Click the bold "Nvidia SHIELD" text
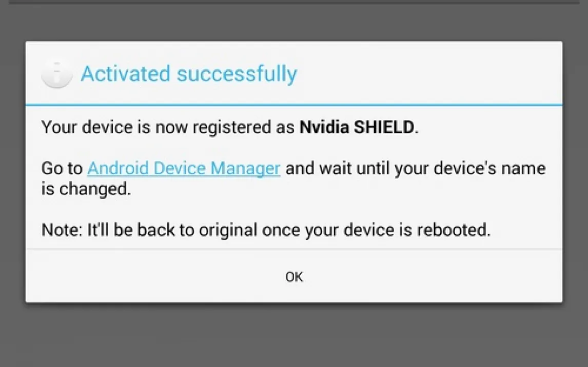Viewport: 588px width, 367px height. (x=357, y=127)
